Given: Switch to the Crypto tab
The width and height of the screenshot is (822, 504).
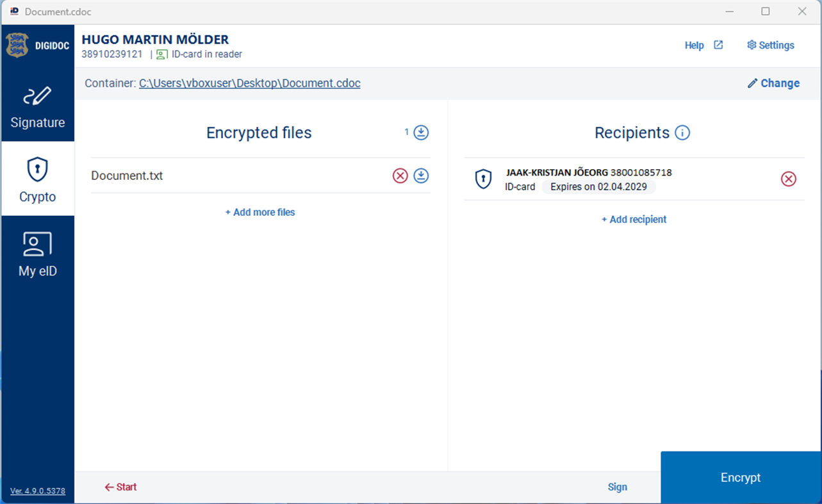Looking at the screenshot, I should click(x=38, y=179).
